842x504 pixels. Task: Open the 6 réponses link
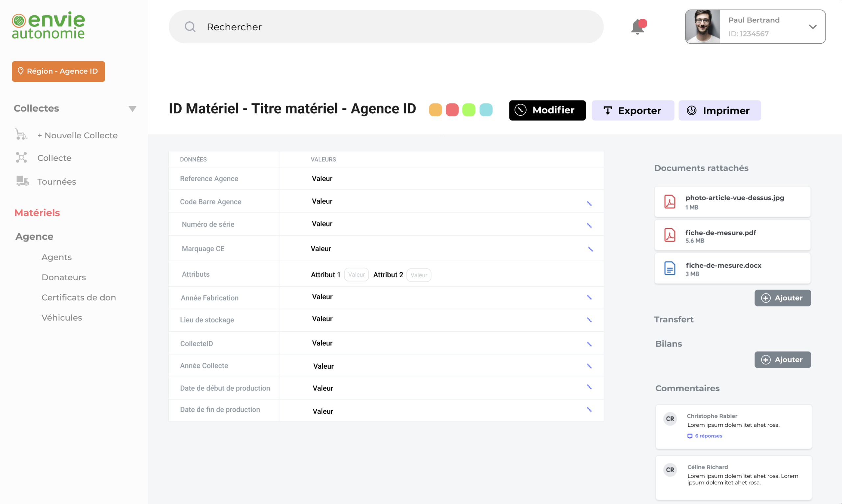point(708,436)
